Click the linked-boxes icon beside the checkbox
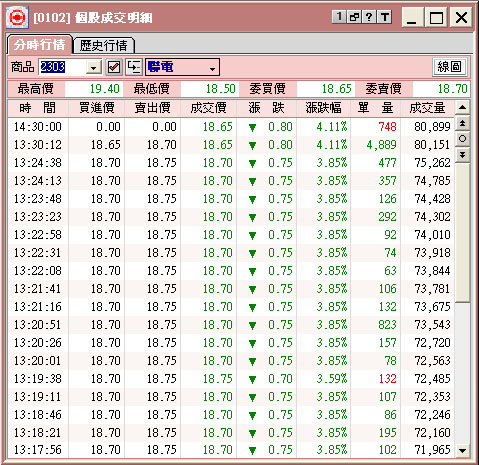The image size is (479, 465). pyautogui.click(x=134, y=67)
